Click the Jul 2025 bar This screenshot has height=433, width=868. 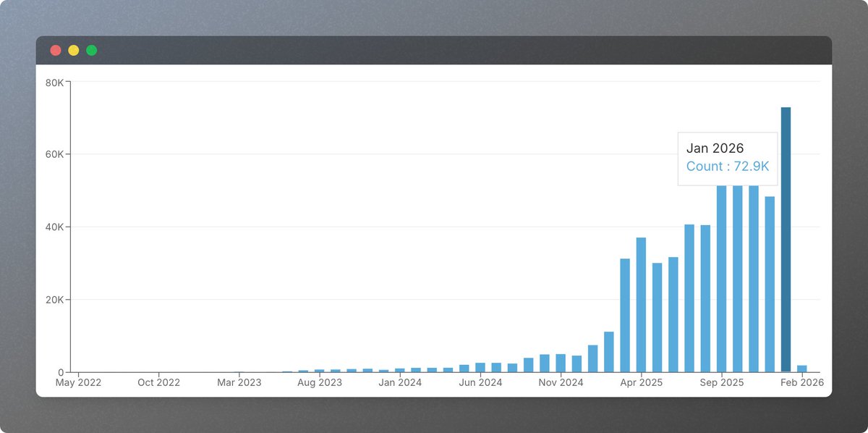689,298
